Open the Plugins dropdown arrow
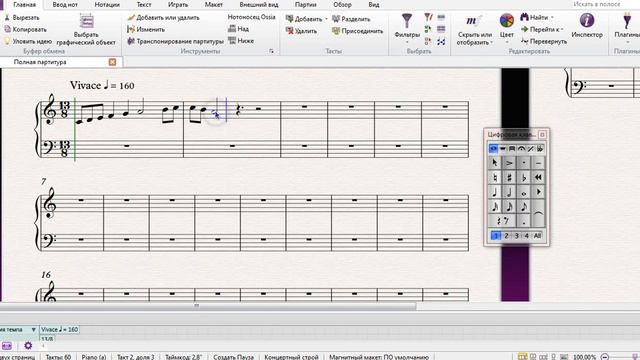The width and height of the screenshot is (640, 360). (x=627, y=42)
